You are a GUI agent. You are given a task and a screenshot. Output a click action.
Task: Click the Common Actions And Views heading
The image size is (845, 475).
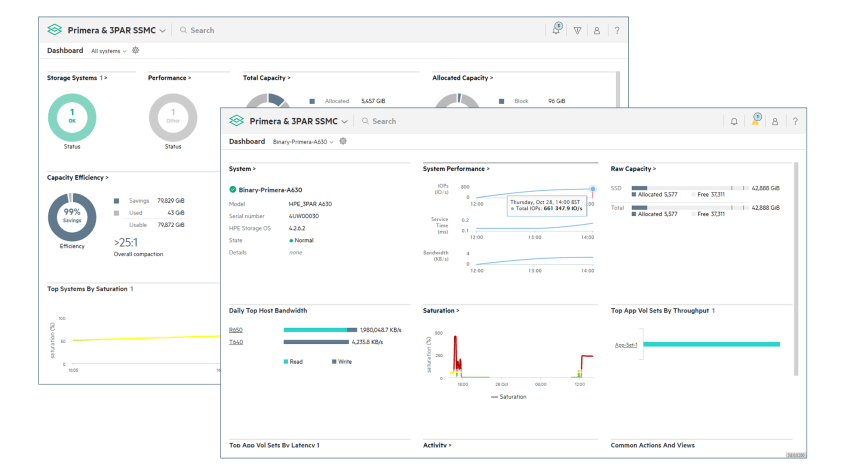pyautogui.click(x=653, y=445)
